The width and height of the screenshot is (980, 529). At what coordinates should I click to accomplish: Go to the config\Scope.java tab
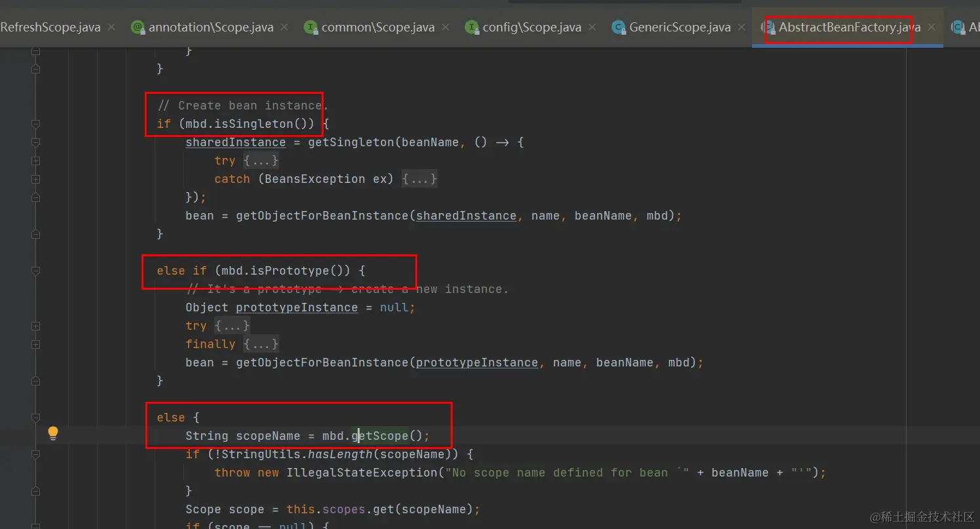(x=532, y=28)
